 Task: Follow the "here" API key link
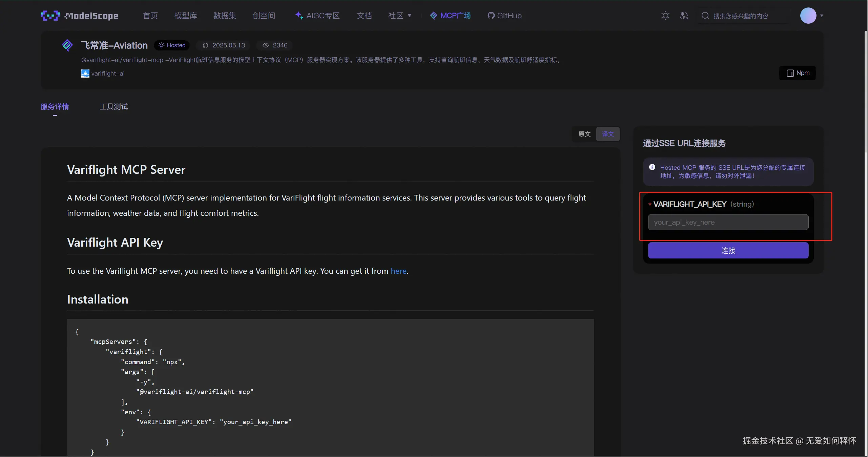pos(398,271)
